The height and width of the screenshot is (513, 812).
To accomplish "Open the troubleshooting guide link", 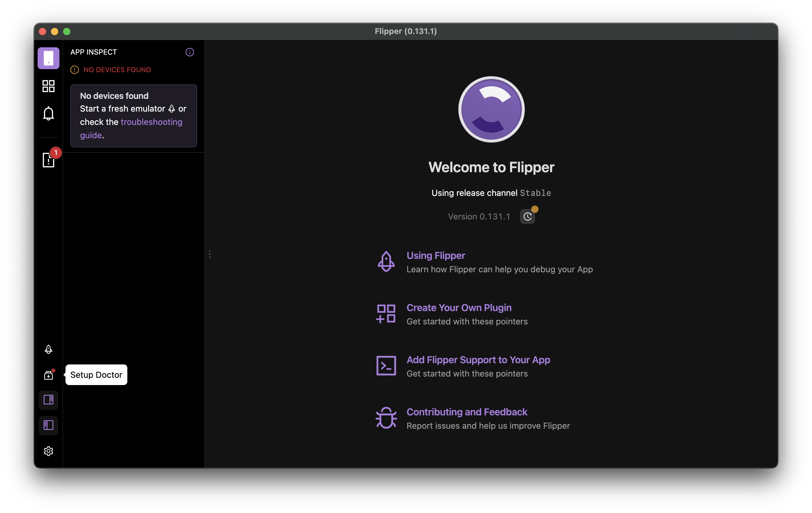I will tap(151, 122).
